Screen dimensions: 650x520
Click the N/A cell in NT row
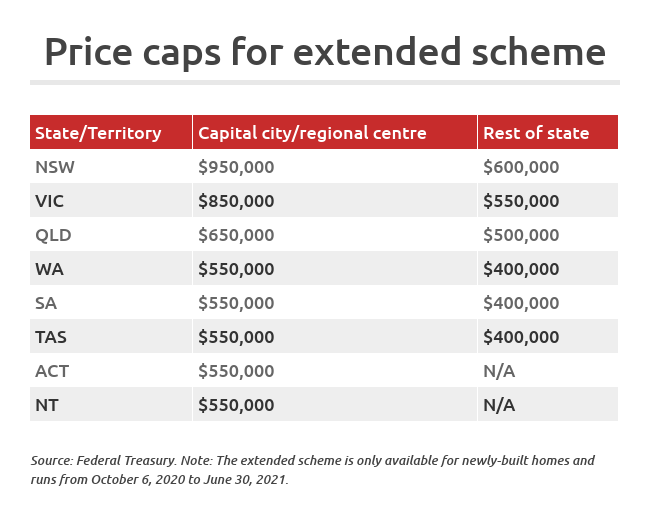click(500, 405)
